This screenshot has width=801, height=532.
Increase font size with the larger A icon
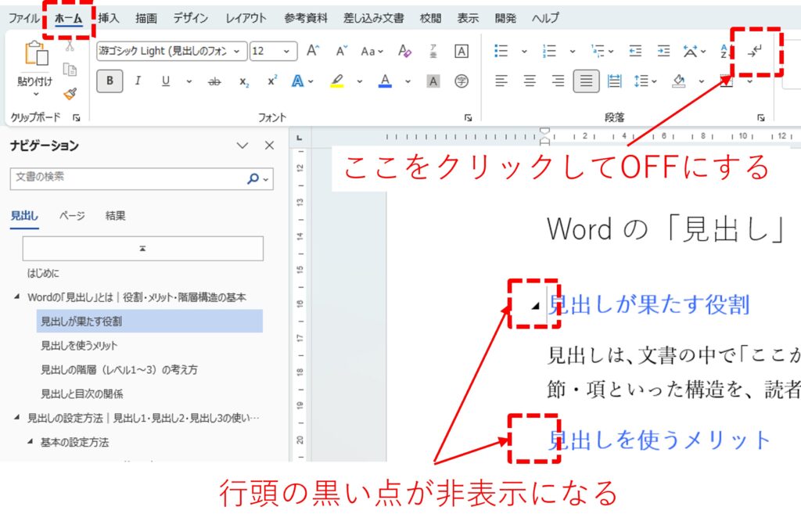click(x=313, y=51)
